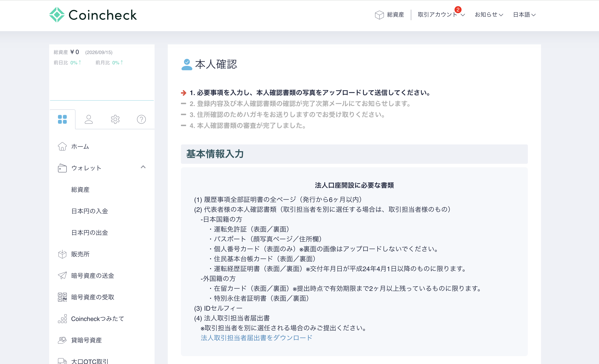Switch to the user profile tab icon
Image resolution: width=599 pixels, height=364 pixels.
tap(88, 119)
